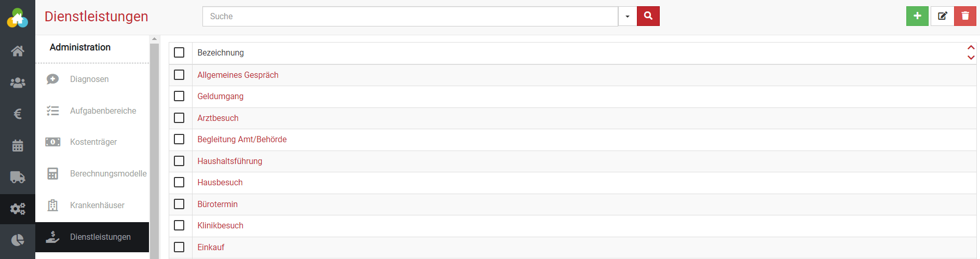Expand the search options dropdown arrow
Viewport: 980px width, 259px height.
pos(627,16)
